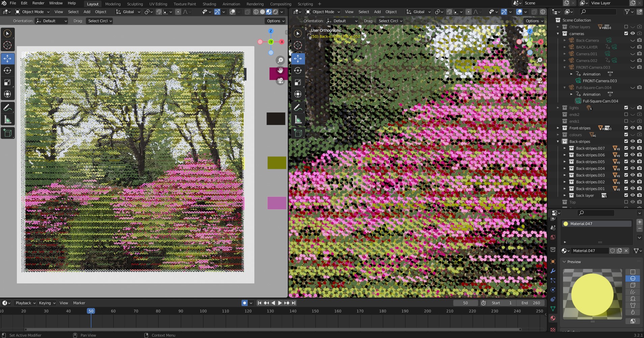Image resolution: width=644 pixels, height=338 pixels.
Task: Open the Playback menu in timeline
Action: [25, 303]
